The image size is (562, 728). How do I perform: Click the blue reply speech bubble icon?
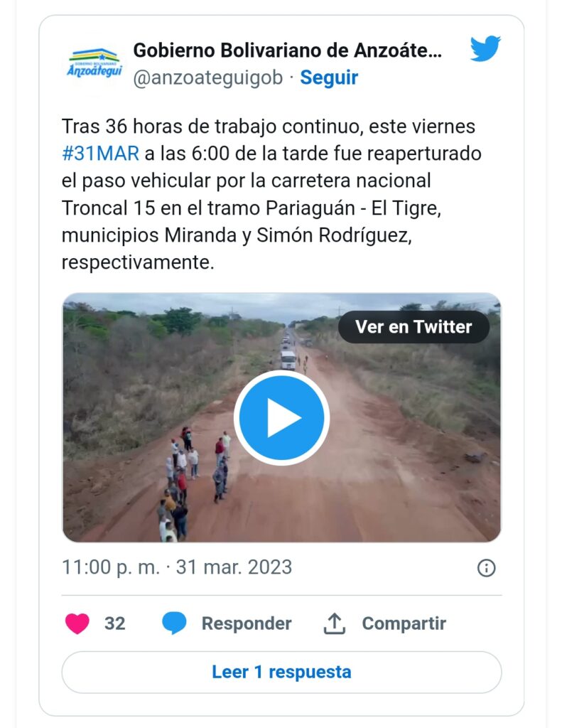[174, 623]
